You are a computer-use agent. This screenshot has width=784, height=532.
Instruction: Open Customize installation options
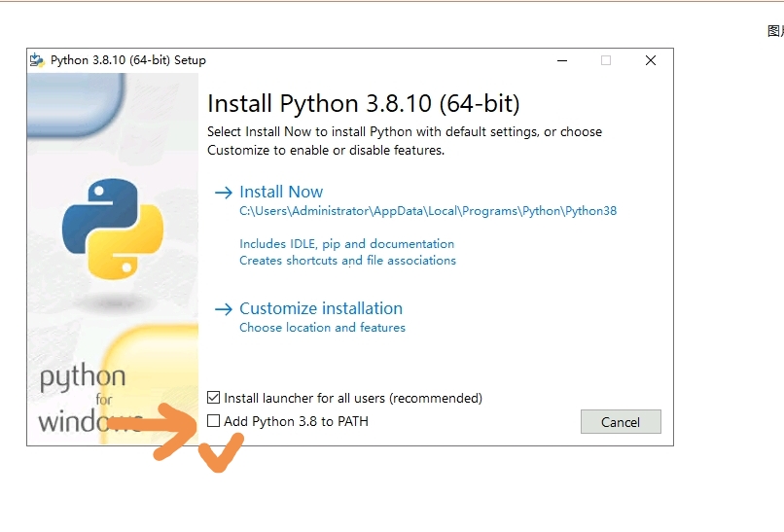tap(321, 309)
